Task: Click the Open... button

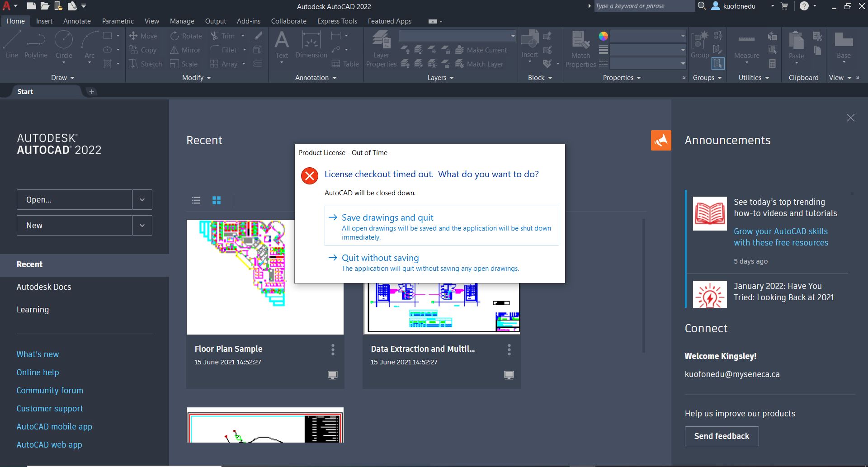Action: pyautogui.click(x=75, y=200)
